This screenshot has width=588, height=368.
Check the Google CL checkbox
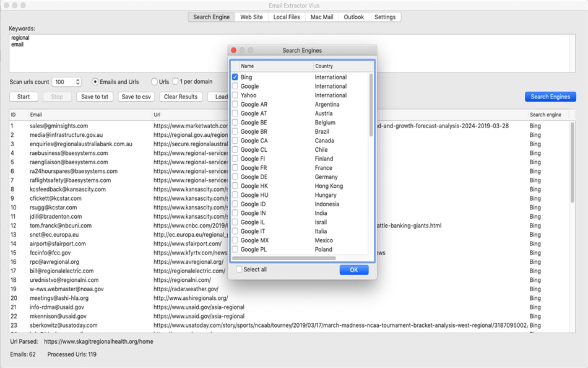tap(235, 149)
